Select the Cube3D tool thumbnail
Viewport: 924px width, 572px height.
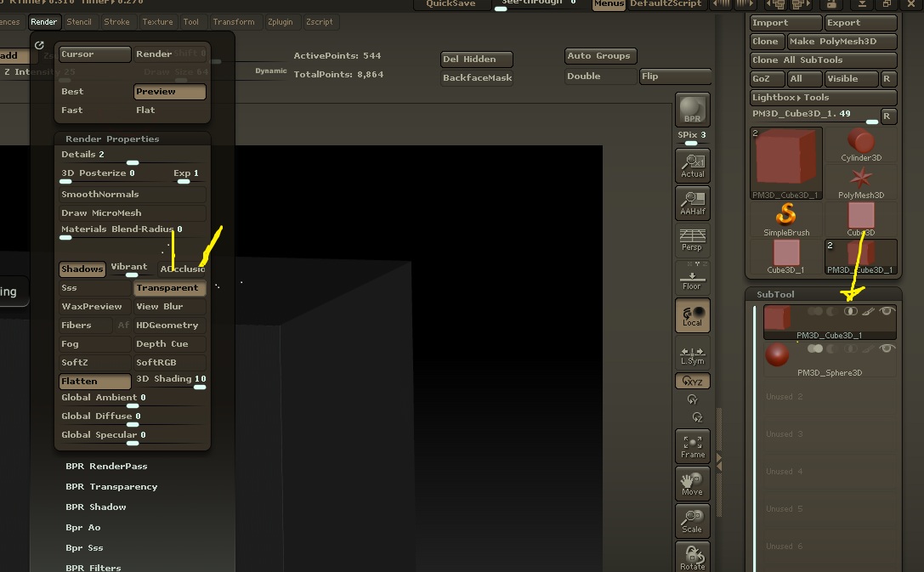(x=861, y=220)
